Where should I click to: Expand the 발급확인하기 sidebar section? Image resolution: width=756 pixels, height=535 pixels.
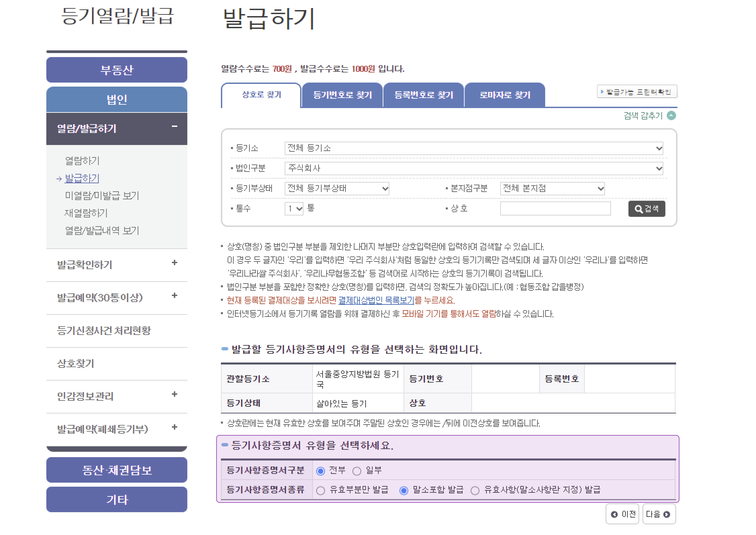(x=117, y=265)
